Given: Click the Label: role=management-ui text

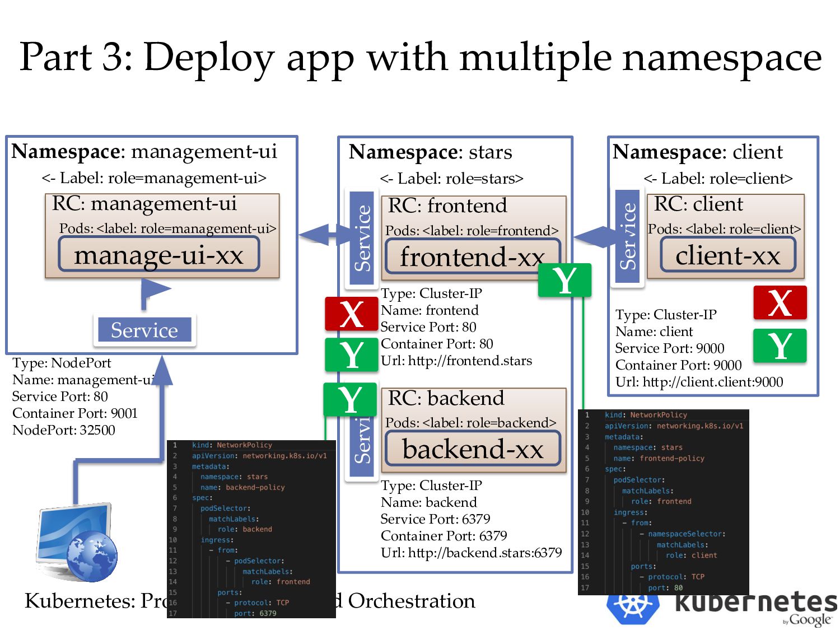Looking at the screenshot, I should coord(154,178).
